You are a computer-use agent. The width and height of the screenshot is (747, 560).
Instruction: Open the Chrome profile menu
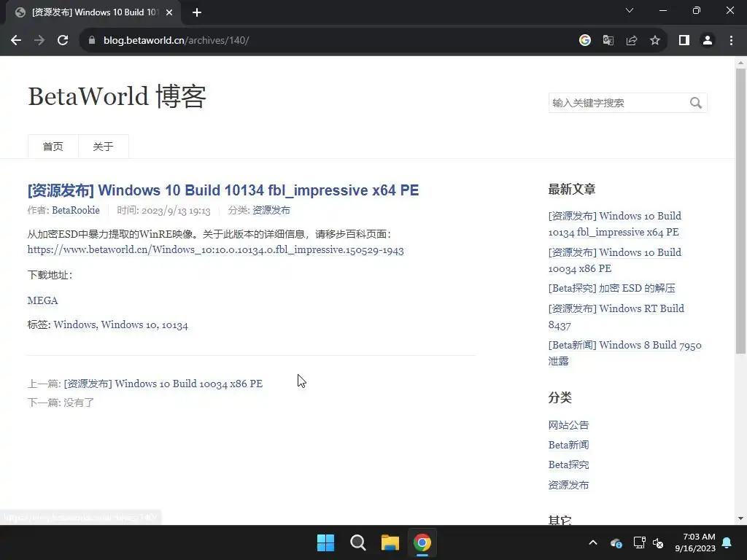[x=708, y=41]
